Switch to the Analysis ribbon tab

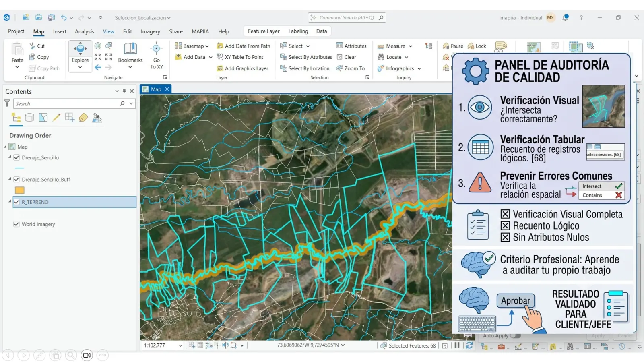[x=85, y=31]
